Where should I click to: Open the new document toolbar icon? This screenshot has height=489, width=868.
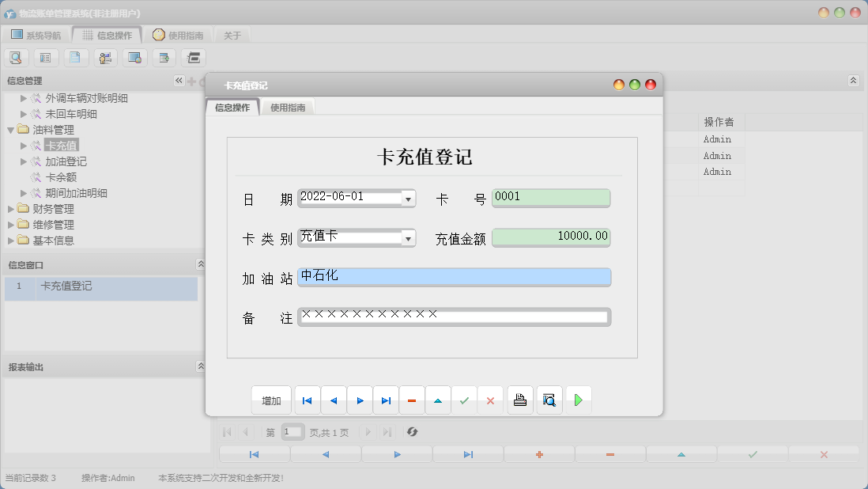pos(75,57)
